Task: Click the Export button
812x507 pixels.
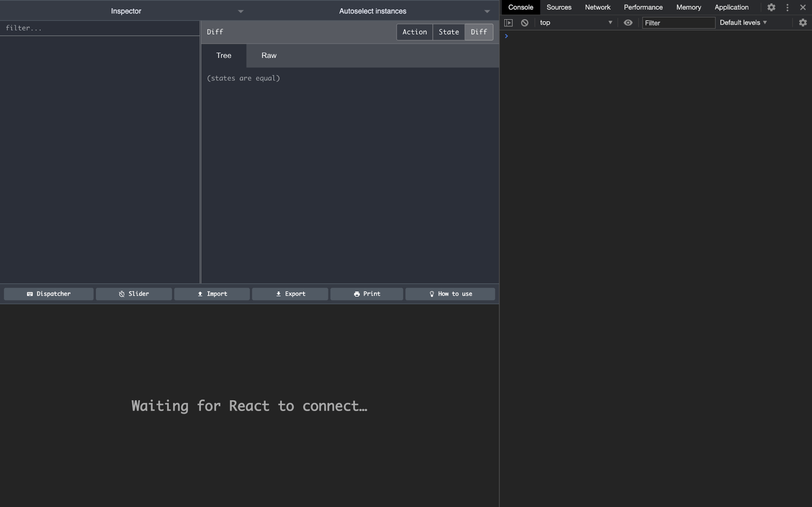Action: click(x=290, y=293)
